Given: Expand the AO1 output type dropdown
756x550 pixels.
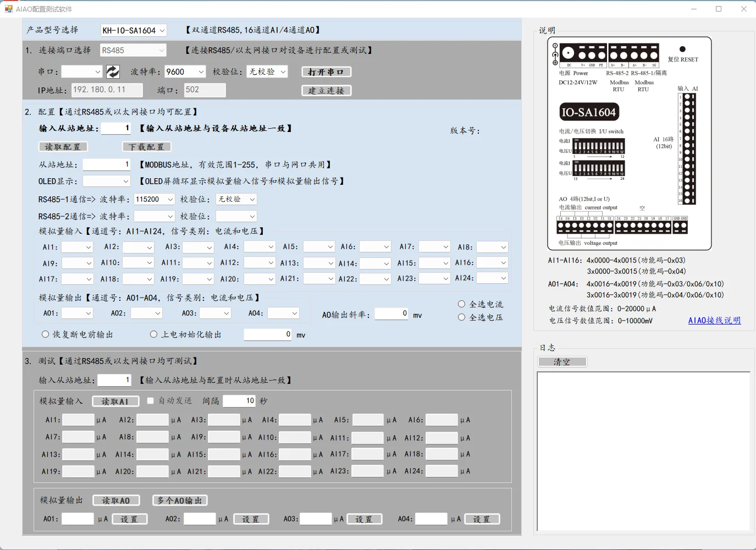Looking at the screenshot, I should 77,313.
